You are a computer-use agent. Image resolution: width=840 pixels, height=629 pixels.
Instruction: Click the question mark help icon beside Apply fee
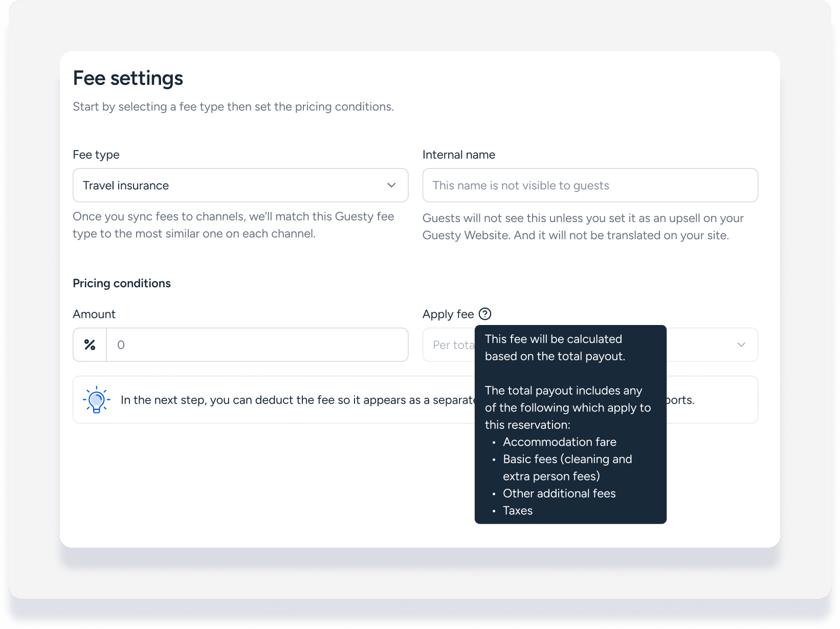pos(485,314)
